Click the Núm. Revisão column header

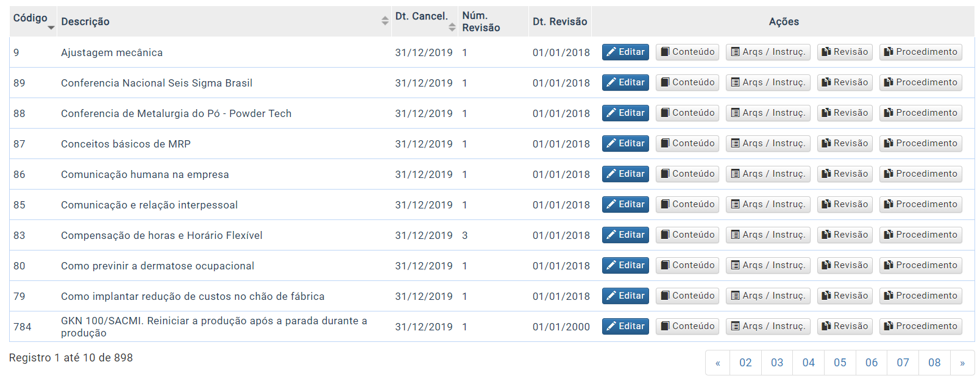click(x=481, y=22)
